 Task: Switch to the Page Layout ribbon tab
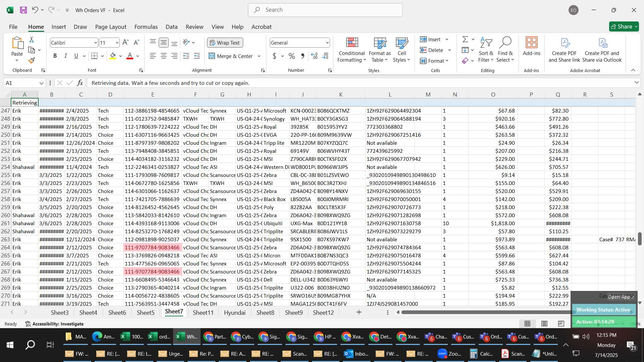click(x=111, y=27)
